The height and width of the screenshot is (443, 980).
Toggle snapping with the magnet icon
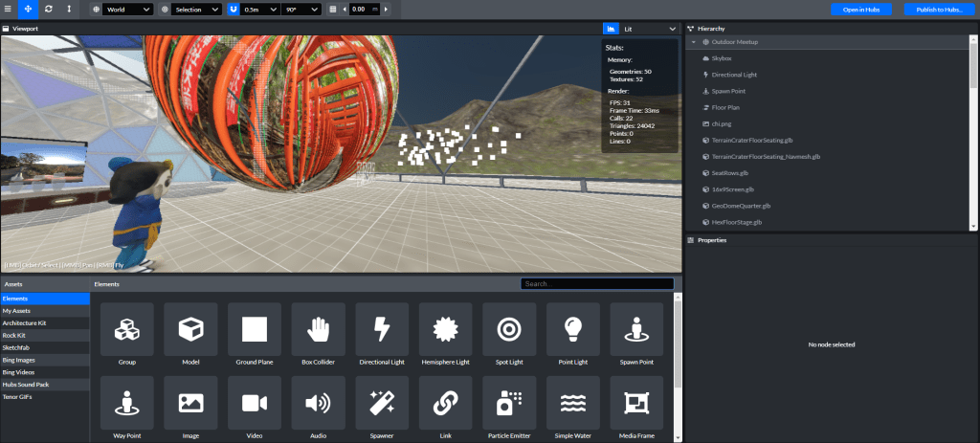point(235,9)
